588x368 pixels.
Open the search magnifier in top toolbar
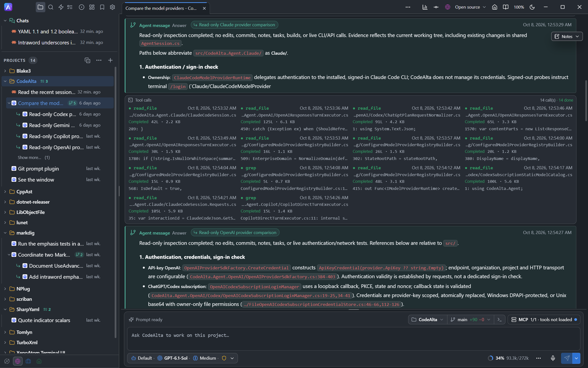pyautogui.click(x=51, y=7)
